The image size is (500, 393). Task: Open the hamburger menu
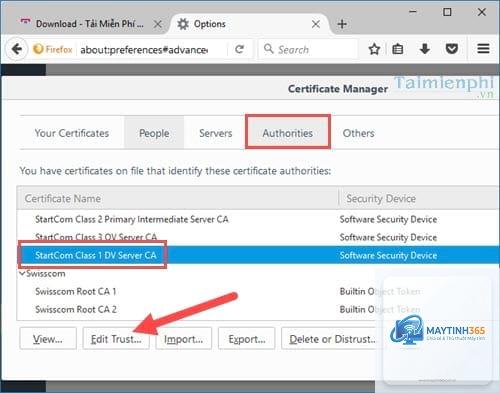pyautogui.click(x=483, y=49)
